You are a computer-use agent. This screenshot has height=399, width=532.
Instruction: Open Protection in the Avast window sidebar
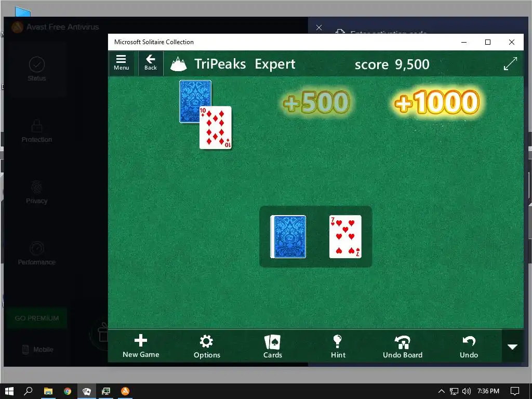[37, 131]
